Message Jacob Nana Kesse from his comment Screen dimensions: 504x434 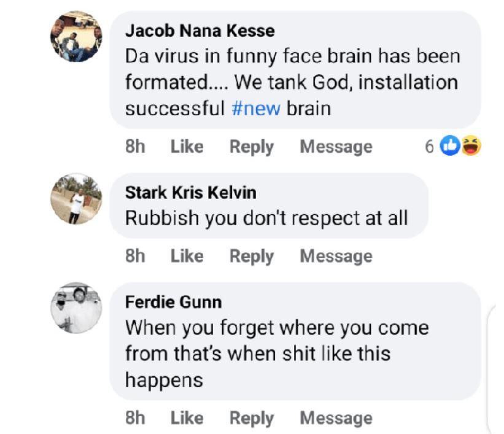click(x=336, y=147)
